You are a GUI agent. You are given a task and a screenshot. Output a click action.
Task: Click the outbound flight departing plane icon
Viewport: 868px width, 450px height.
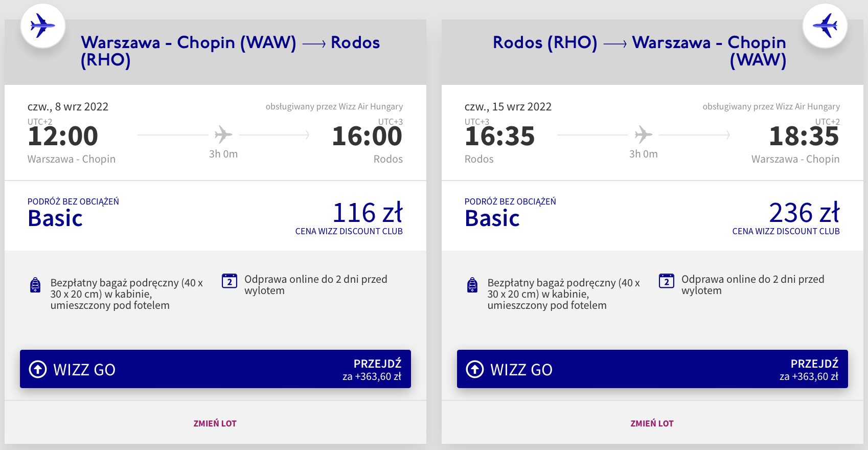tap(42, 26)
